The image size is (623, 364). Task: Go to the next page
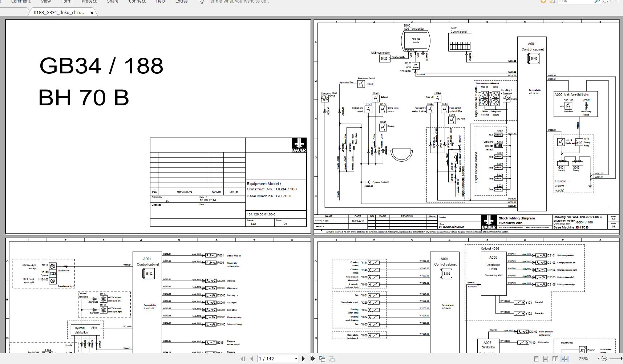pyautogui.click(x=304, y=359)
